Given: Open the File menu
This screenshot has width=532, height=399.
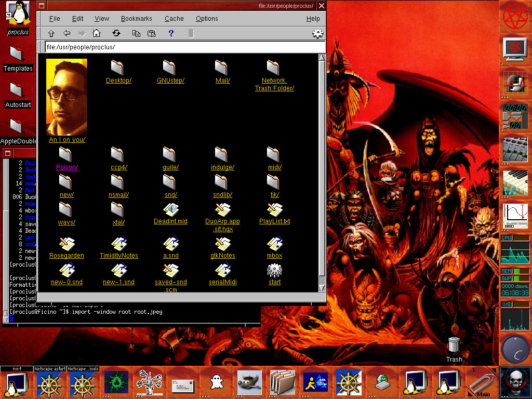Looking at the screenshot, I should [54, 19].
